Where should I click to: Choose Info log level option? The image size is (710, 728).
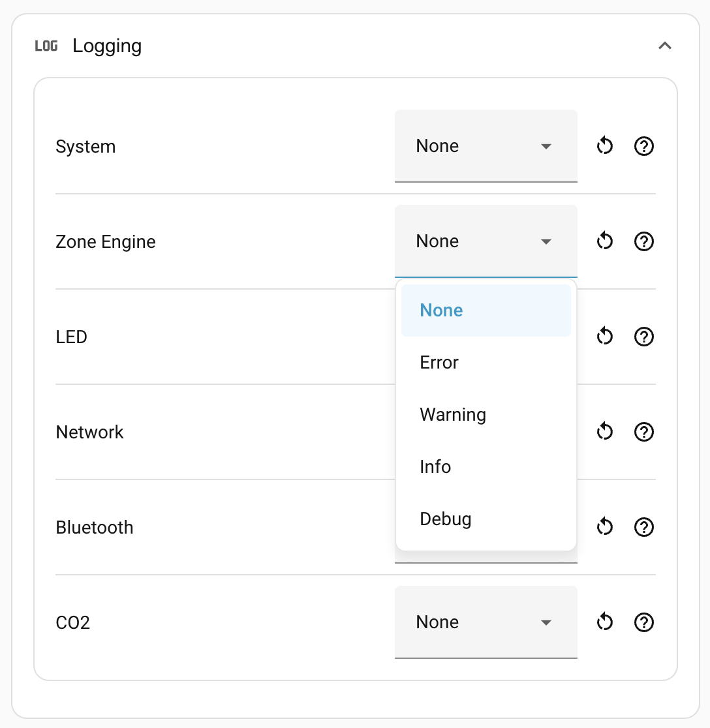[x=486, y=466]
